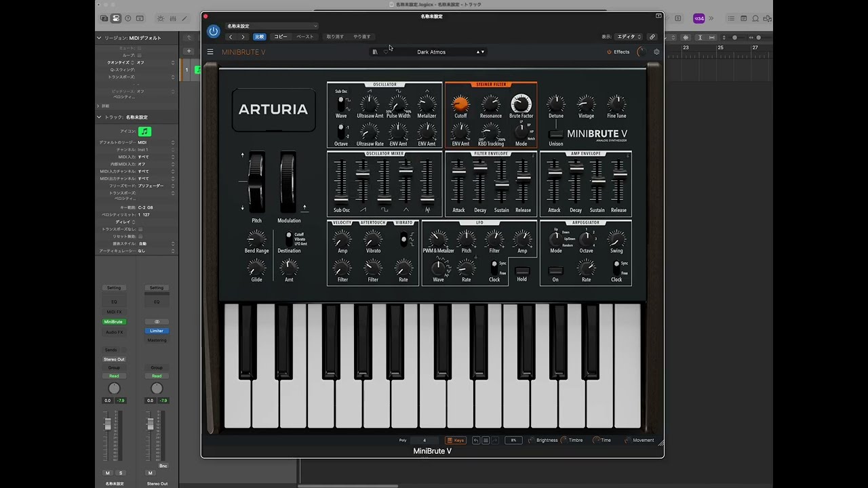This screenshot has height=488, width=868.
Task: Toggle the arpeggiator Clock Sync/Free switch
Action: click(616, 268)
